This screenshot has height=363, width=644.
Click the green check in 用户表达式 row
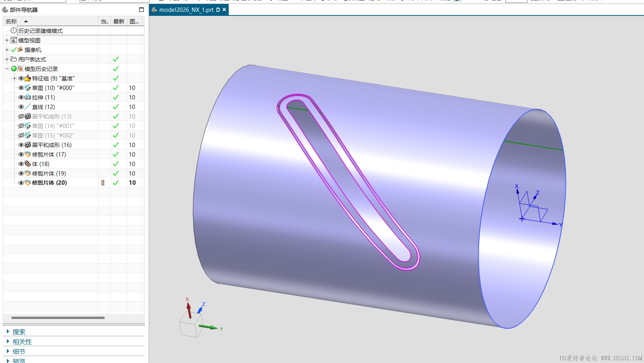tap(116, 59)
